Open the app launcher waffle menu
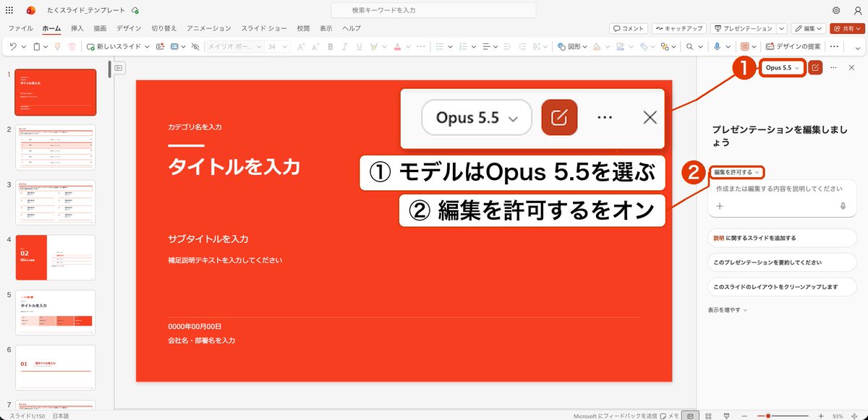 coord(9,10)
